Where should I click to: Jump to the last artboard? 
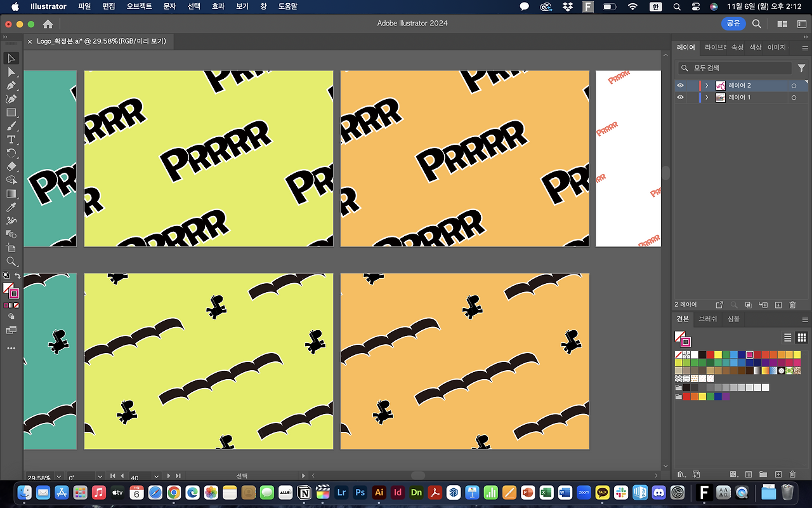coord(178,476)
